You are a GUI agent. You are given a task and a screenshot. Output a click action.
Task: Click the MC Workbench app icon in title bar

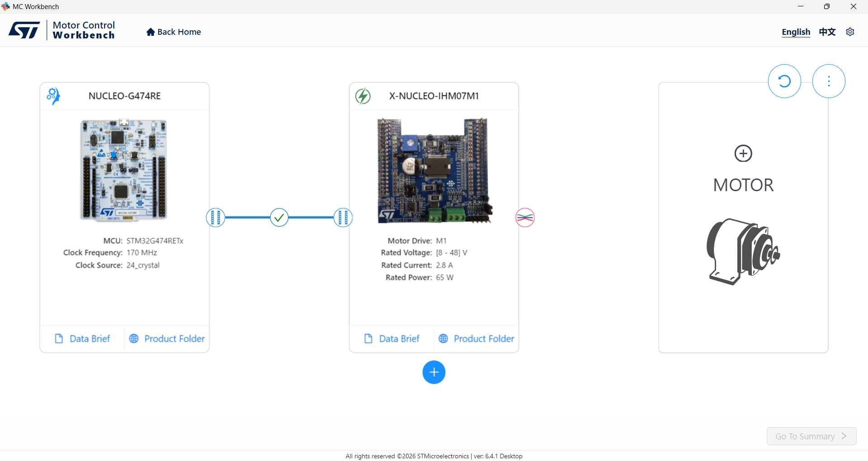coord(6,6)
